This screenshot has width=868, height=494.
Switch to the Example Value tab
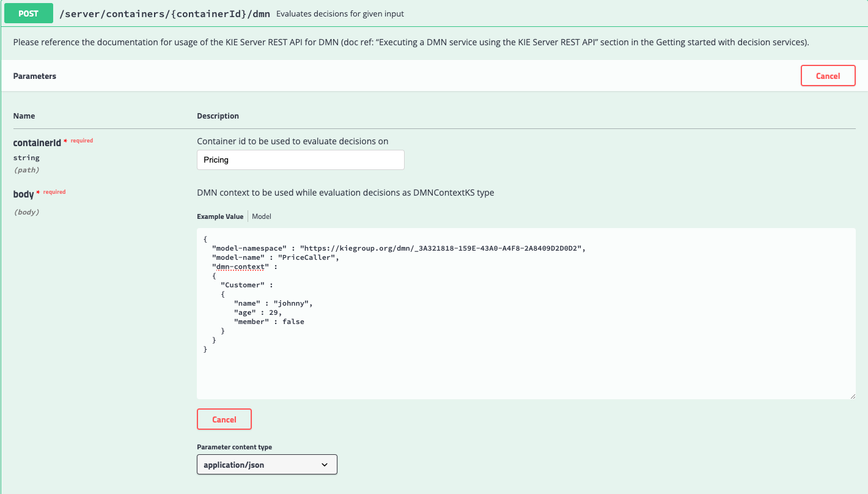(x=220, y=216)
